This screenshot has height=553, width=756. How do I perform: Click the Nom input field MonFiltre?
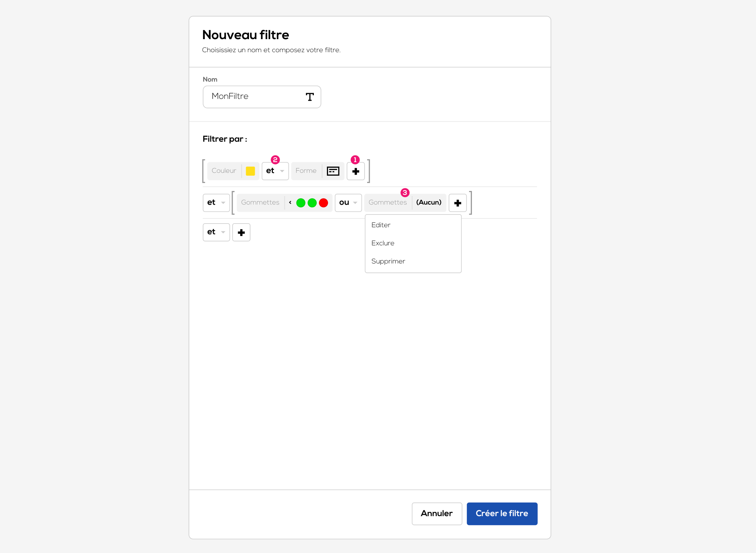pos(254,97)
